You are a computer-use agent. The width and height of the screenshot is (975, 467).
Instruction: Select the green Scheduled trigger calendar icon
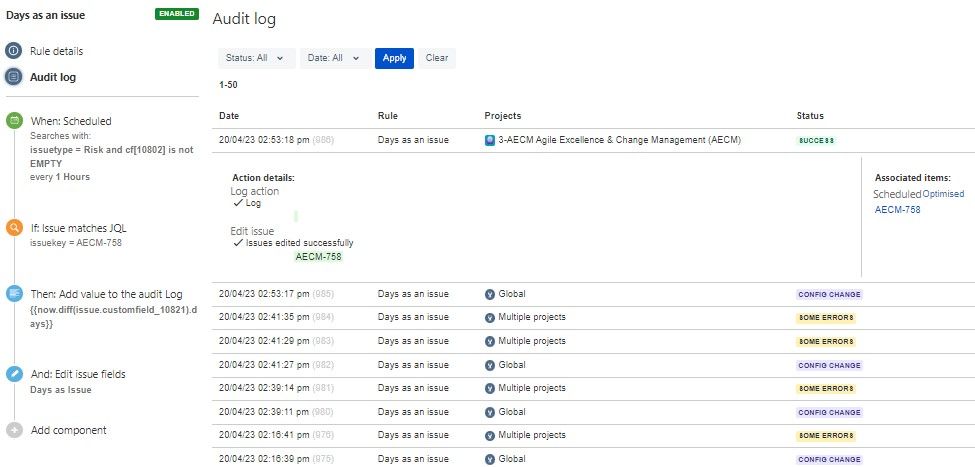pyautogui.click(x=14, y=121)
